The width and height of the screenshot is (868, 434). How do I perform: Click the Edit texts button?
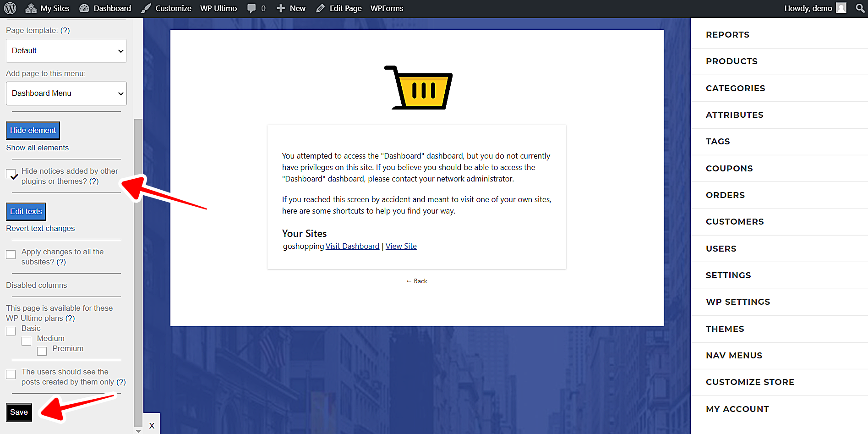pyautogui.click(x=26, y=212)
